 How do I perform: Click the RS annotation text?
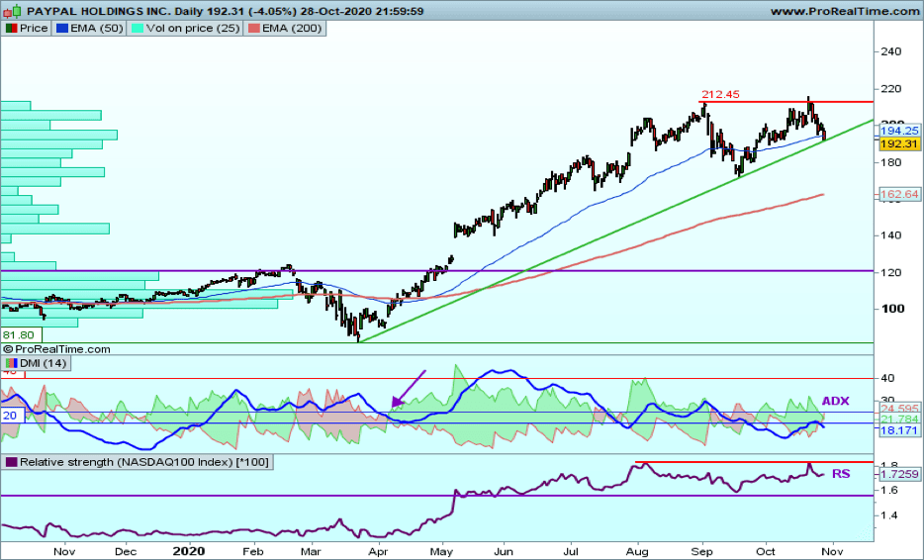[841, 473]
